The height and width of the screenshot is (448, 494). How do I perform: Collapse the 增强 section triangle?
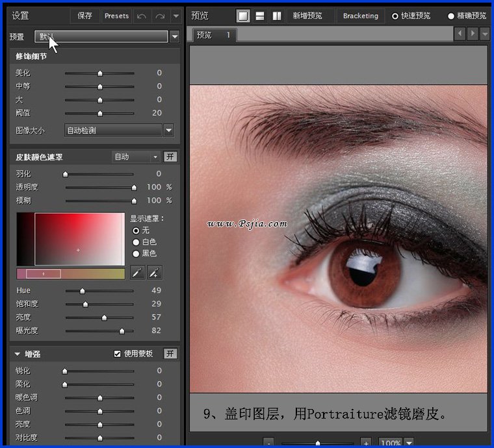coord(18,354)
